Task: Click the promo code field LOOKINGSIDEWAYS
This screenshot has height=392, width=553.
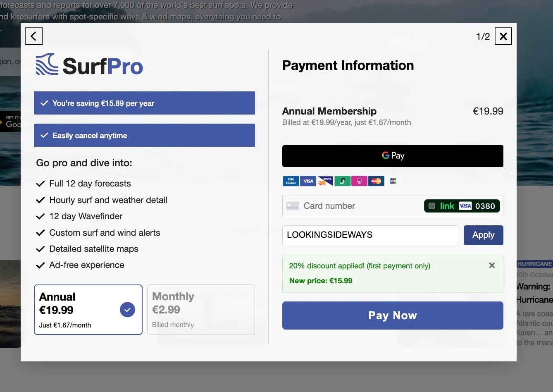Action: click(370, 235)
